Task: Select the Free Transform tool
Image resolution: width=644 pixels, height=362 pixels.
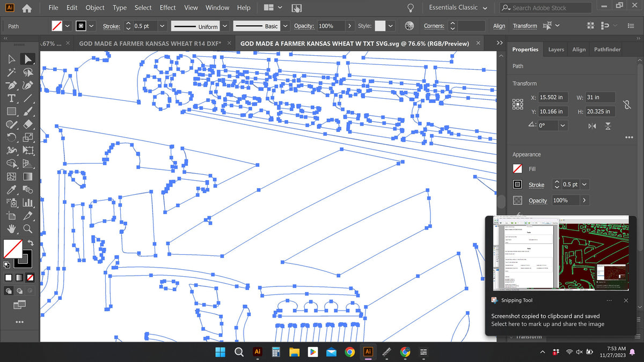Action: pyautogui.click(x=28, y=150)
